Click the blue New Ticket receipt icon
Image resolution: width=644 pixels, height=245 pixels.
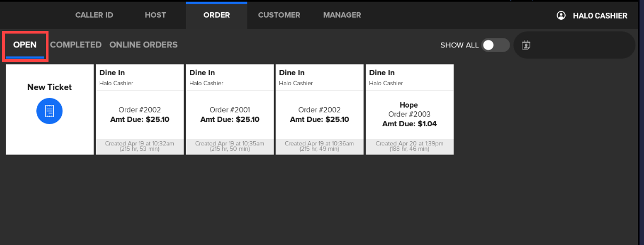tap(50, 111)
